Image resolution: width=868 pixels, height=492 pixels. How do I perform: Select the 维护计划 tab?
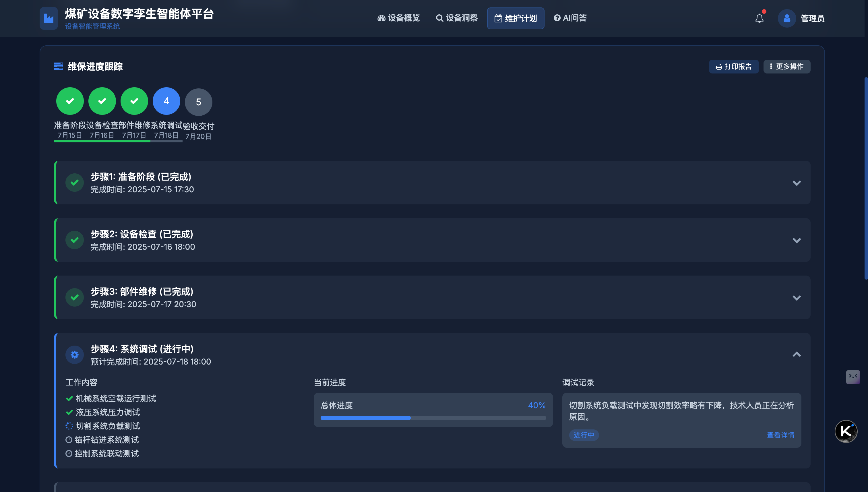(516, 18)
